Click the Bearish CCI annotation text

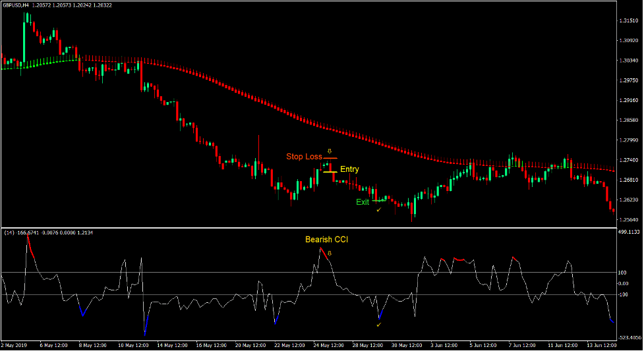tap(326, 240)
